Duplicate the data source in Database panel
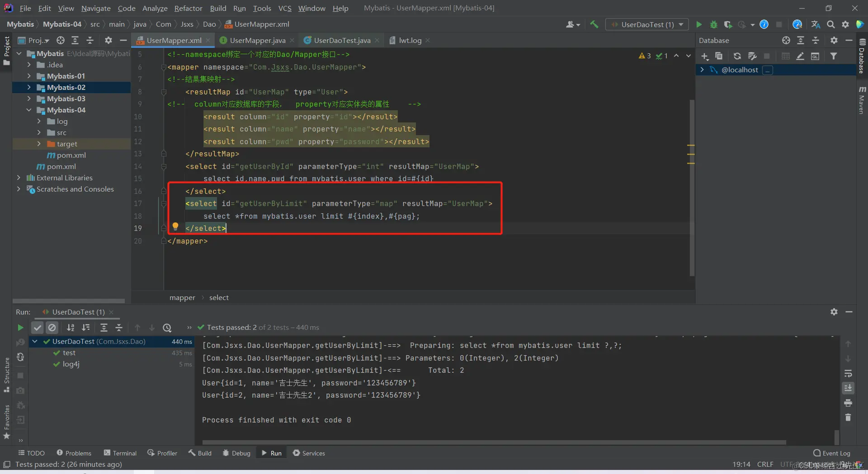Screen dimensions: 868x474 (719, 56)
